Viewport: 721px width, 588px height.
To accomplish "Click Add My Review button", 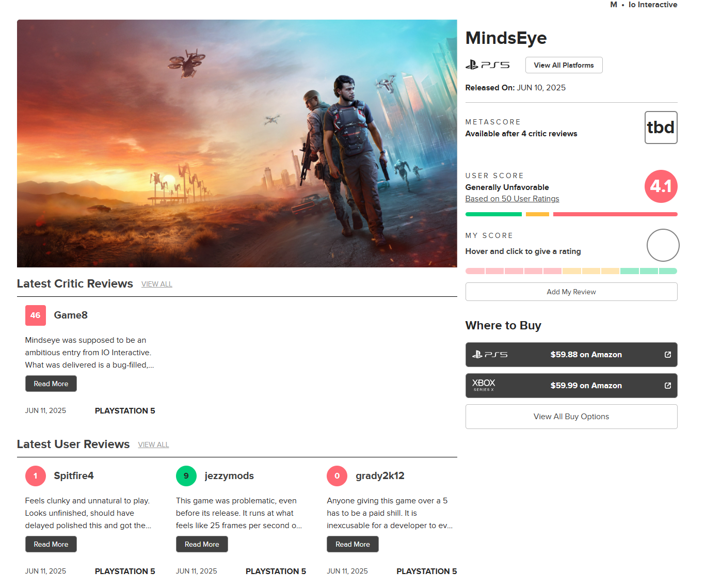I will 571,292.
